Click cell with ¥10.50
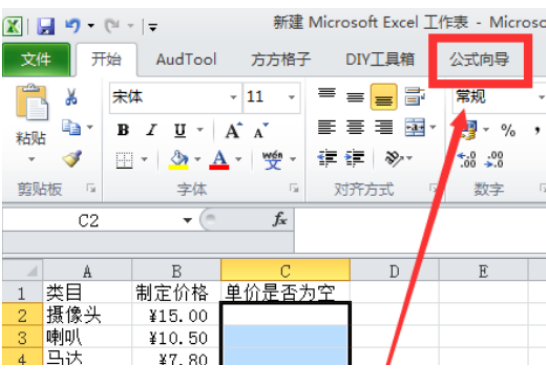 tap(176, 337)
